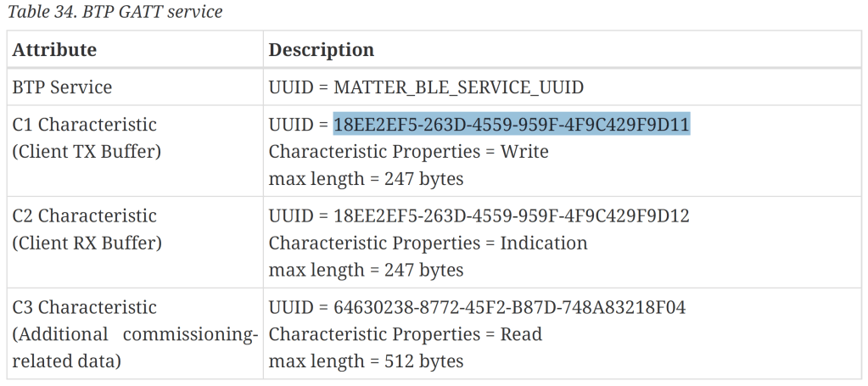Click the "(Client RX Buffer)" text
Viewport: 868px width, 386px height.
(x=86, y=243)
